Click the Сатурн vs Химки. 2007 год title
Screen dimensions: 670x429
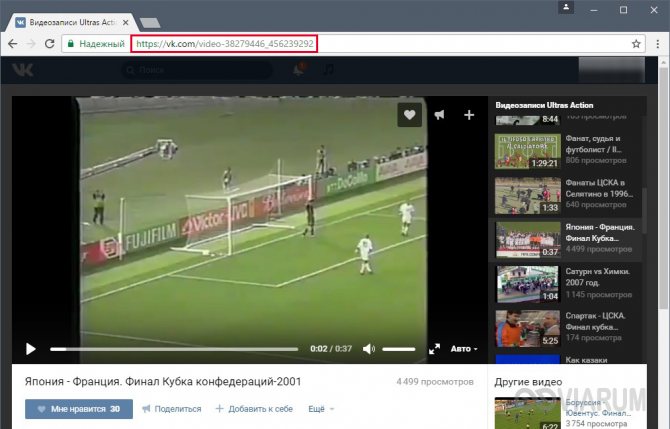597,277
